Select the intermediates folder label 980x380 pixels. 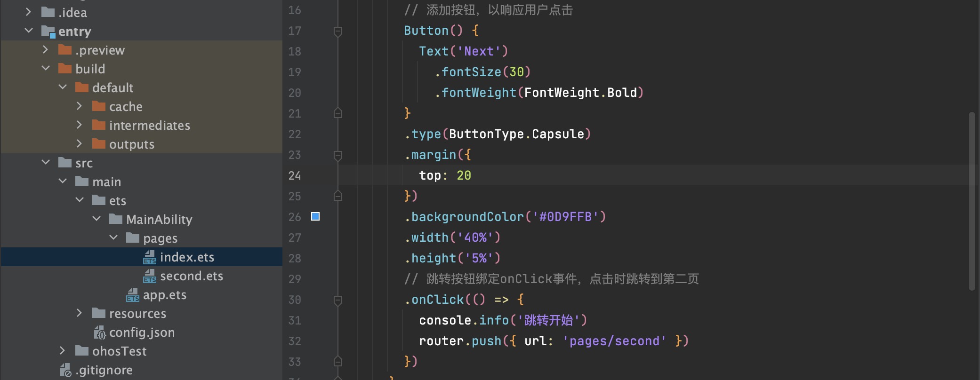[150, 125]
